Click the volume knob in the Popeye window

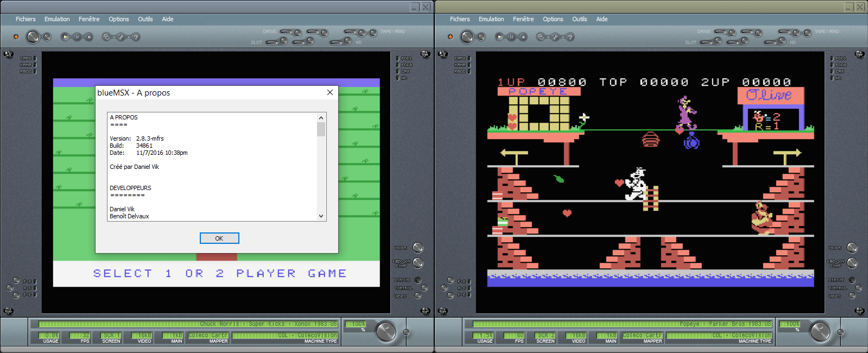click(820, 331)
